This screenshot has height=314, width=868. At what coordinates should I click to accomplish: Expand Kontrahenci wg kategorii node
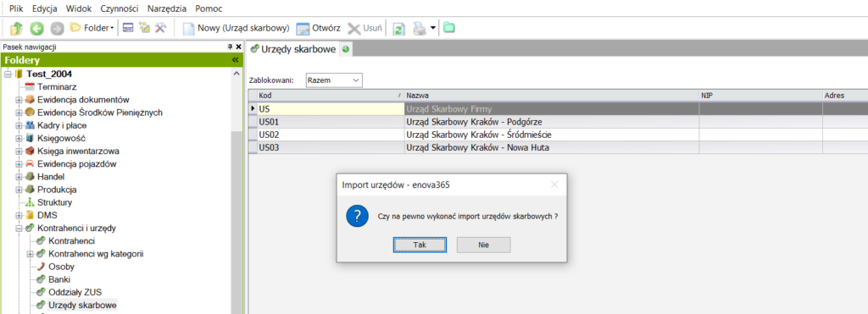pos(30,254)
